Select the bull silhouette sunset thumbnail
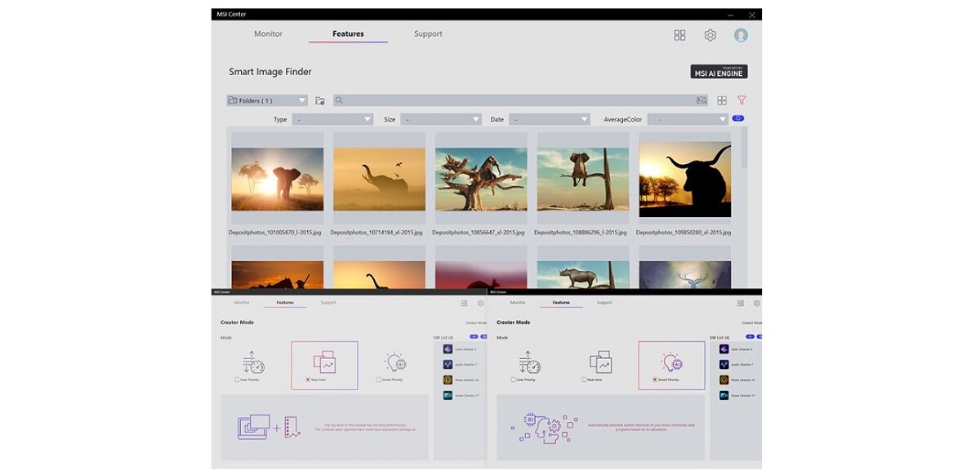The width and height of the screenshot is (980, 475). pos(685,178)
